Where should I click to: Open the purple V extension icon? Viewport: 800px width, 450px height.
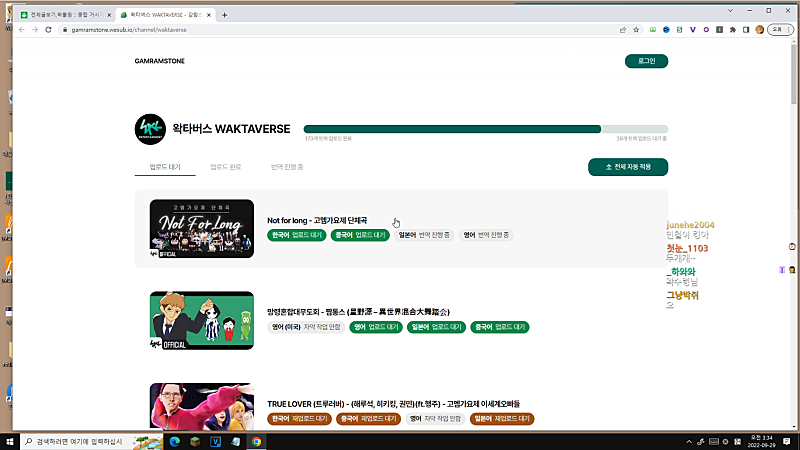(692, 30)
